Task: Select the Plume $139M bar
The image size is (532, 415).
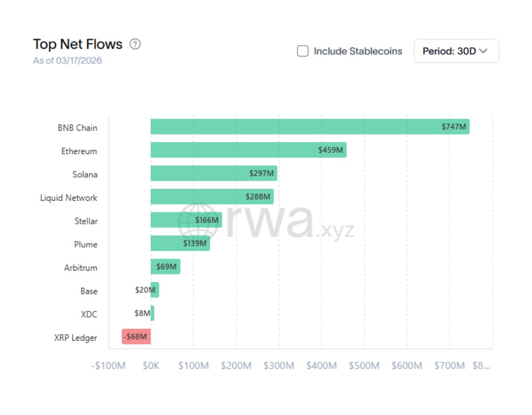Action: (x=180, y=243)
